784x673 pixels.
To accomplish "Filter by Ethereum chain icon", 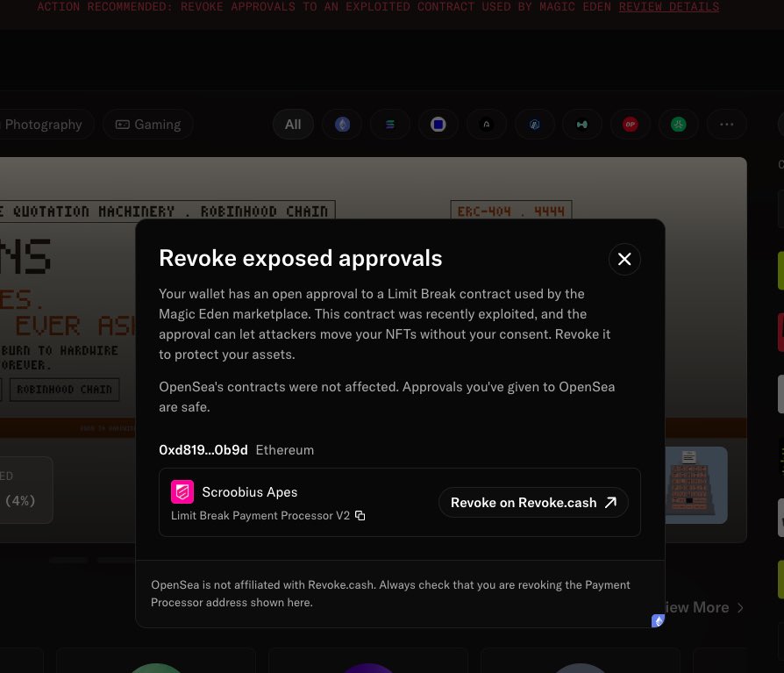I will pyautogui.click(x=343, y=124).
